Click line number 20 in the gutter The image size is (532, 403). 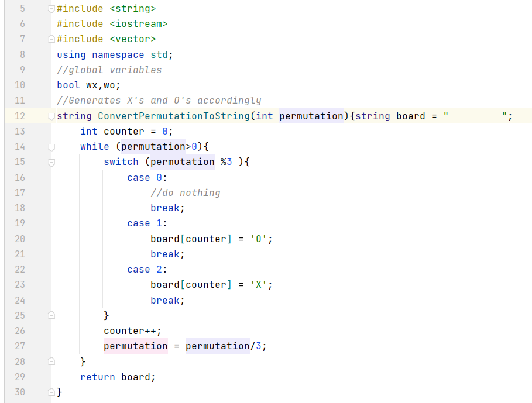[20, 238]
